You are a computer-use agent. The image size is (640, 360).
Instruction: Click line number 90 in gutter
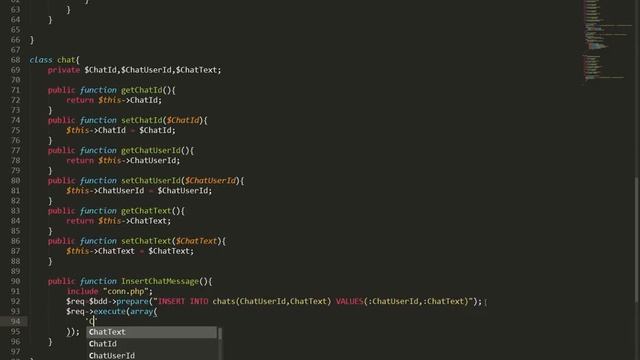click(x=15, y=281)
